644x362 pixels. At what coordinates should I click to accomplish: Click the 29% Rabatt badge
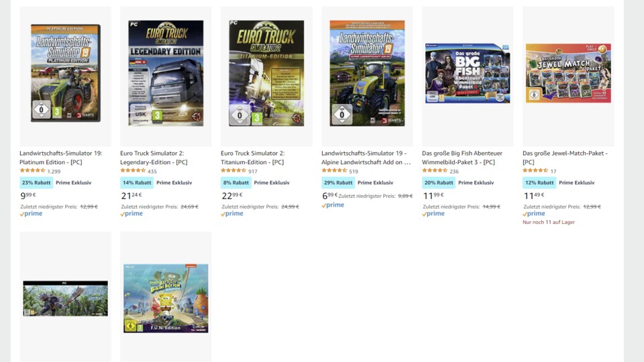pyautogui.click(x=338, y=182)
